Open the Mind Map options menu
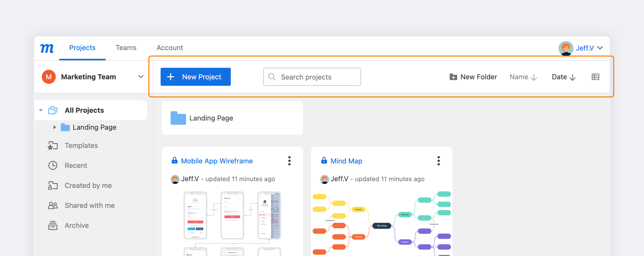 point(438,161)
